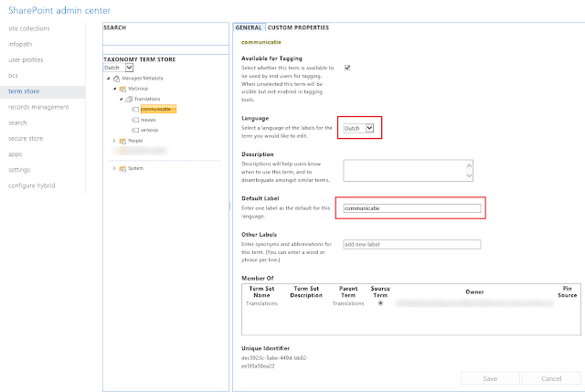Click the Default Label text field
585x392 pixels.
click(411, 208)
